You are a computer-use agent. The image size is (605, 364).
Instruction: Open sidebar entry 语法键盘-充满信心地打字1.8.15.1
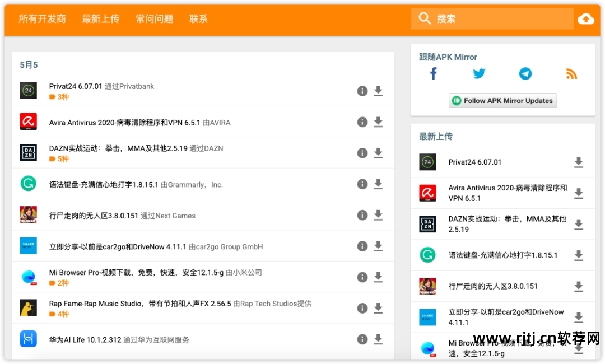point(502,255)
